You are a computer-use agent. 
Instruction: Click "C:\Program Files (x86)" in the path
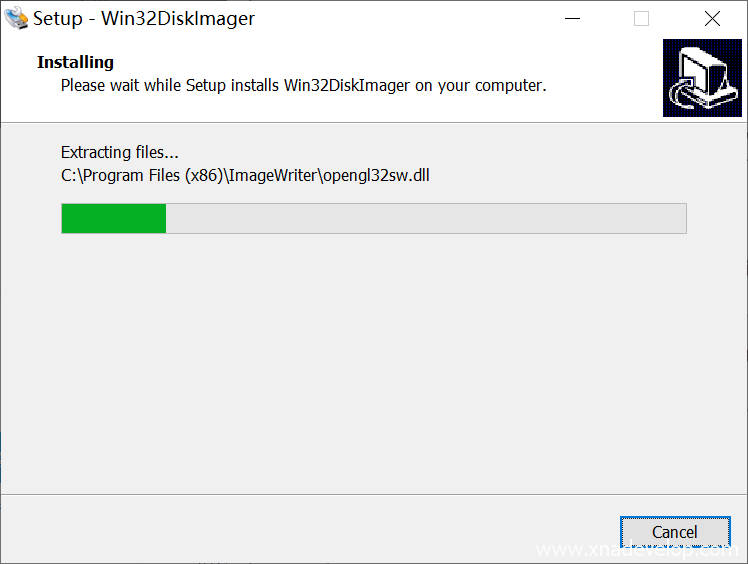(x=141, y=176)
